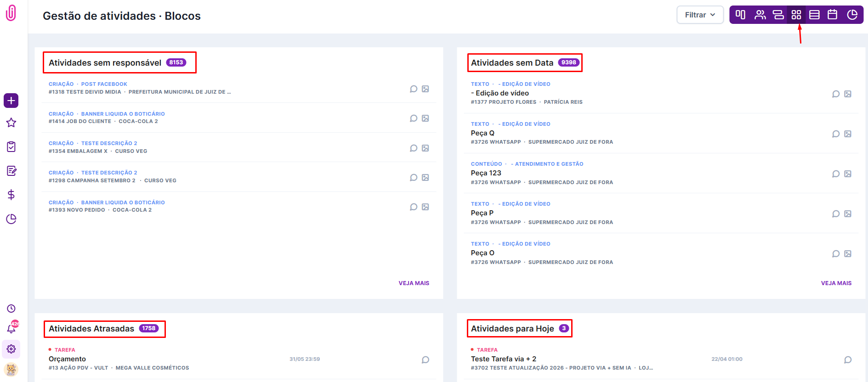Click COCA-COLA 2 in #1414 row

point(138,121)
